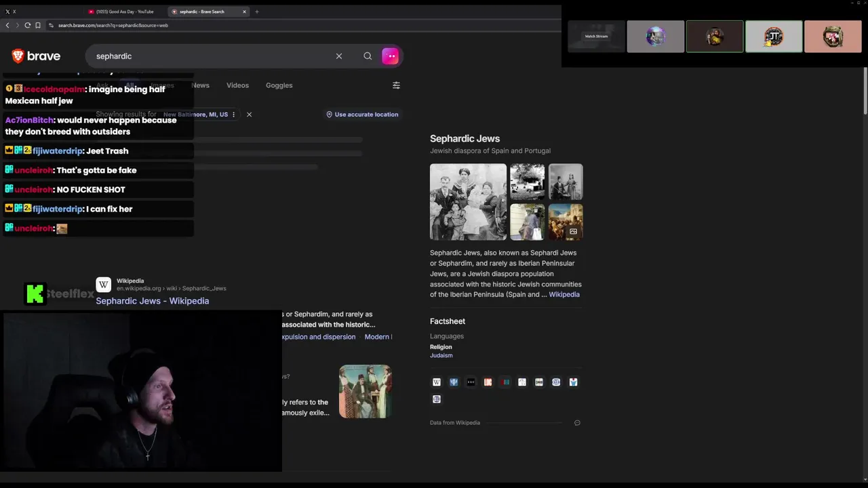This screenshot has height=488, width=868.
Task: Bookmark this page using the bookmark icon
Action: click(38, 25)
